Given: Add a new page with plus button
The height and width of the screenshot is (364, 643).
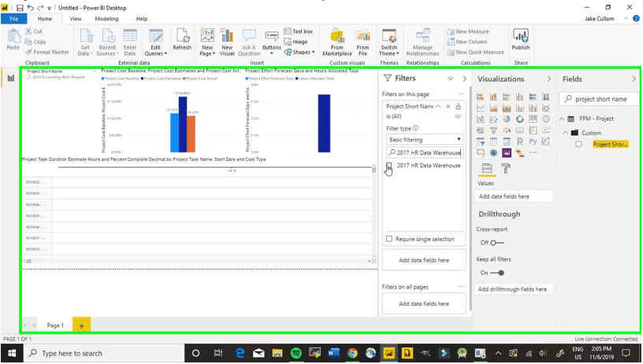Looking at the screenshot, I should click(81, 325).
